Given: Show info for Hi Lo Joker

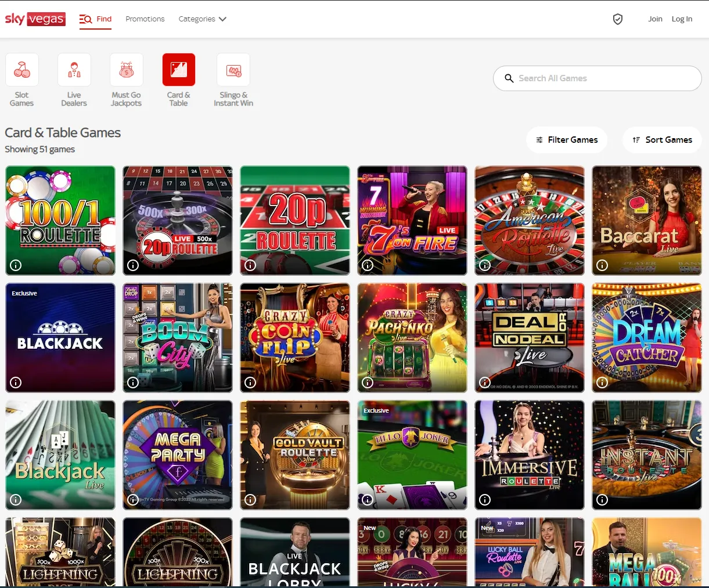Looking at the screenshot, I should pyautogui.click(x=368, y=500).
